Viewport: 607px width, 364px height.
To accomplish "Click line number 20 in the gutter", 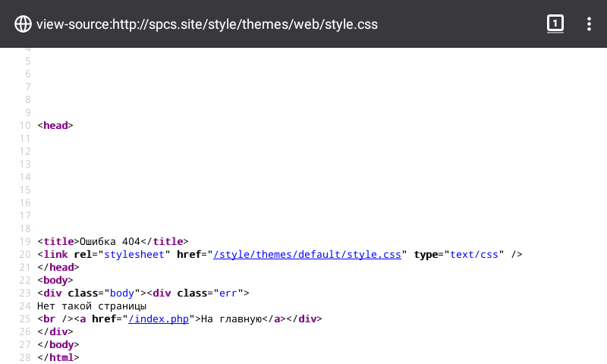I will pyautogui.click(x=26, y=254).
